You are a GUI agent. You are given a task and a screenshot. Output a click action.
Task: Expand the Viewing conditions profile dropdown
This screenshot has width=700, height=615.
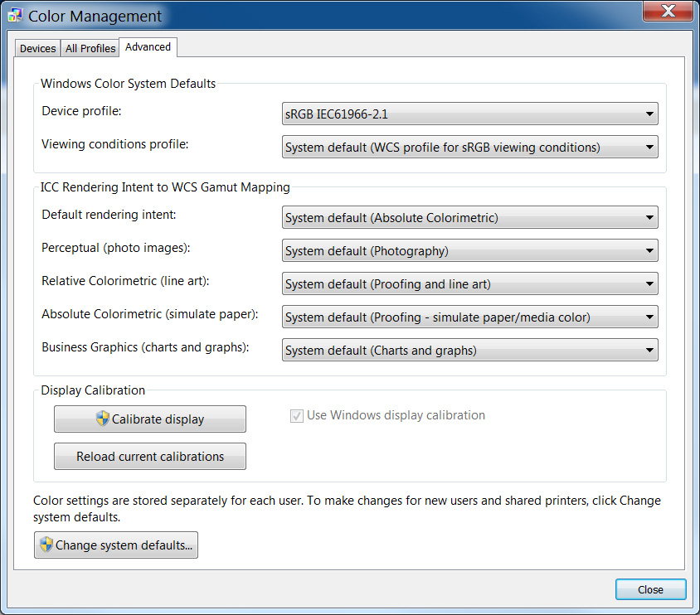tap(469, 148)
